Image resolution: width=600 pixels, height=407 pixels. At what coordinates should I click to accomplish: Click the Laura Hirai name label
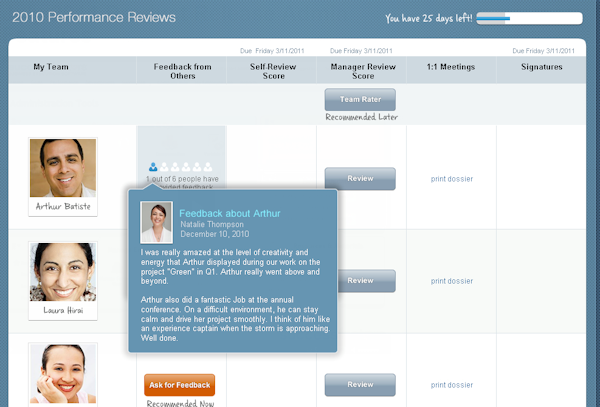coord(63,310)
